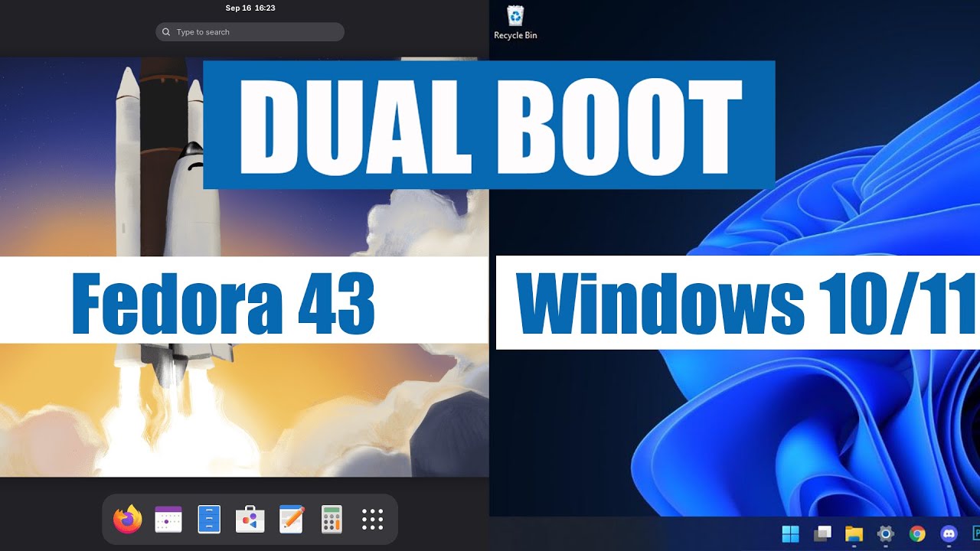This screenshot has width=980, height=551.
Task: Open the Sep 16 16:23 clock menu
Action: 250,8
